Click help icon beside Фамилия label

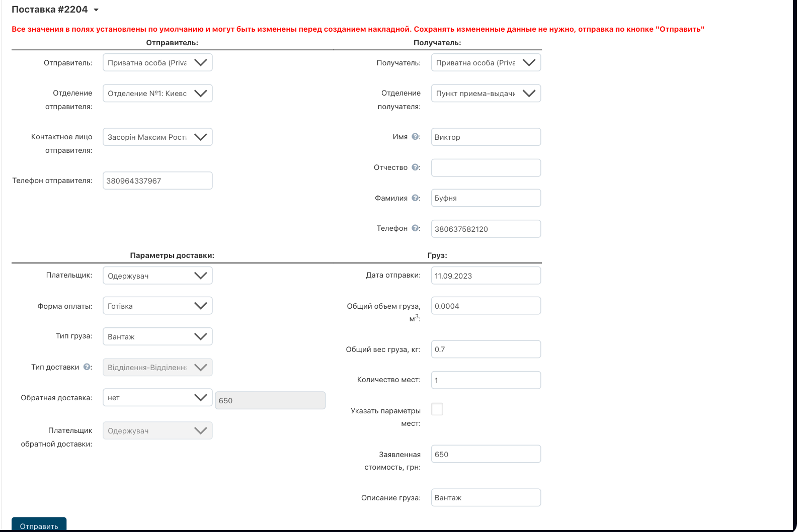pos(416,198)
